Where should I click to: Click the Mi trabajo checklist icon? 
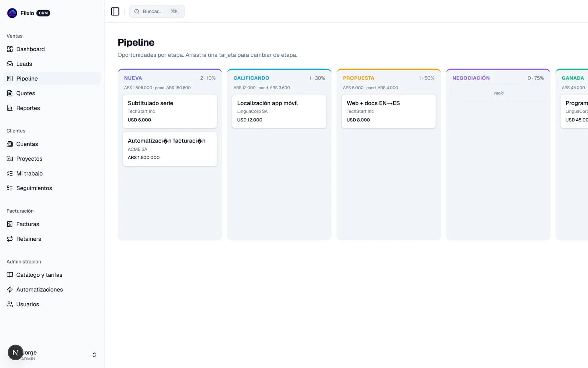10,173
